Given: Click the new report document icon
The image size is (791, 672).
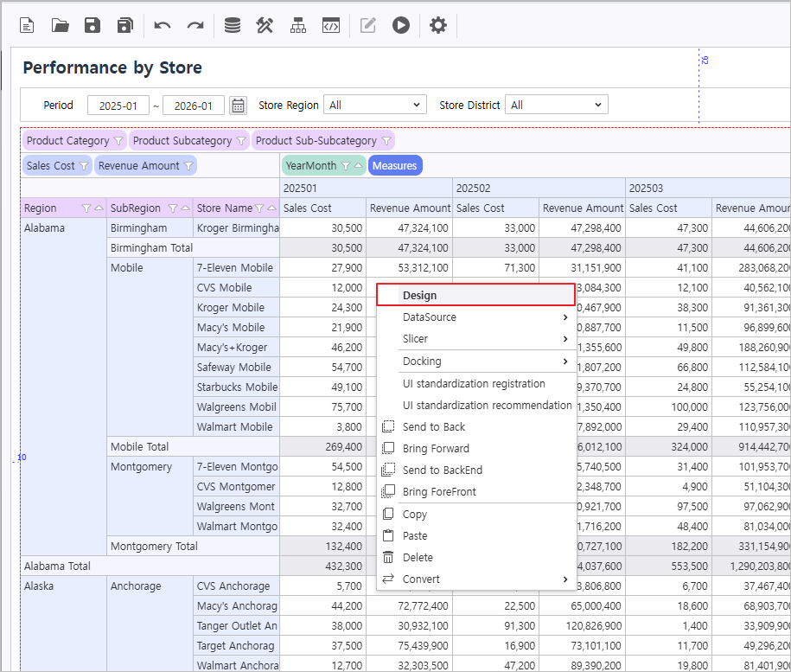Looking at the screenshot, I should [28, 25].
